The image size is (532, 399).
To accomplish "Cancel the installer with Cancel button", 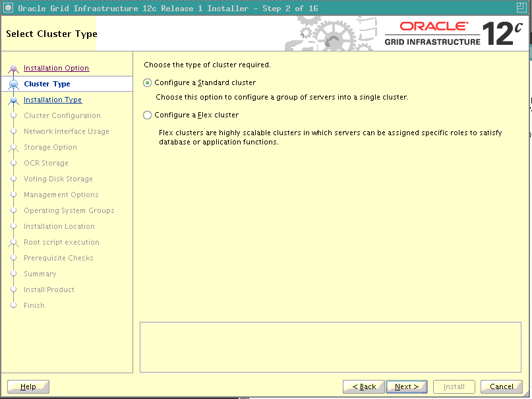I will 502,386.
